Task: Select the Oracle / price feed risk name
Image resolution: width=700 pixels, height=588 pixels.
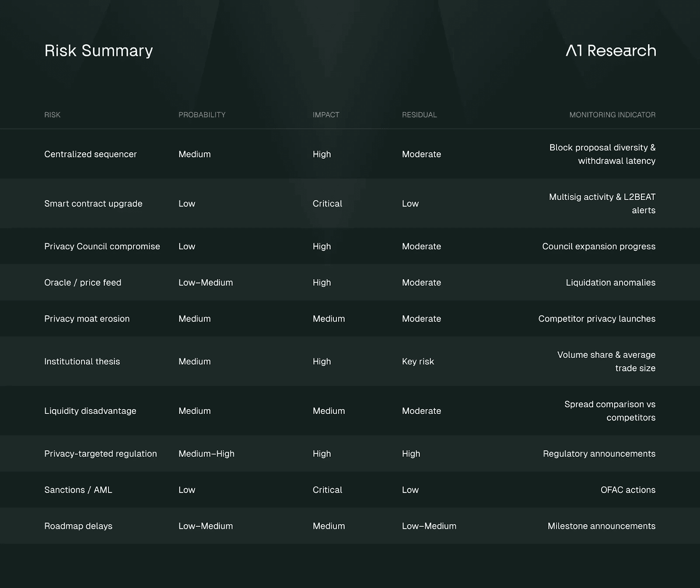Action: (x=83, y=283)
